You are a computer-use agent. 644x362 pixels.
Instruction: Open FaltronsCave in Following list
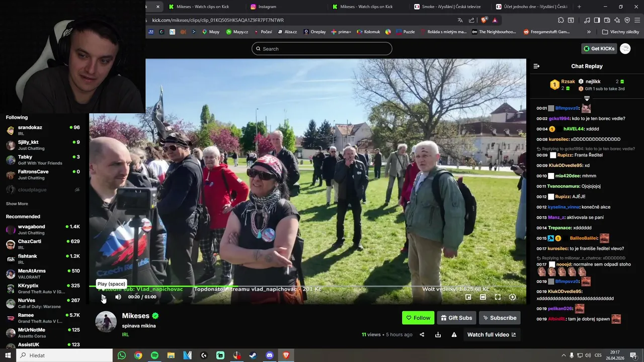(x=43, y=174)
